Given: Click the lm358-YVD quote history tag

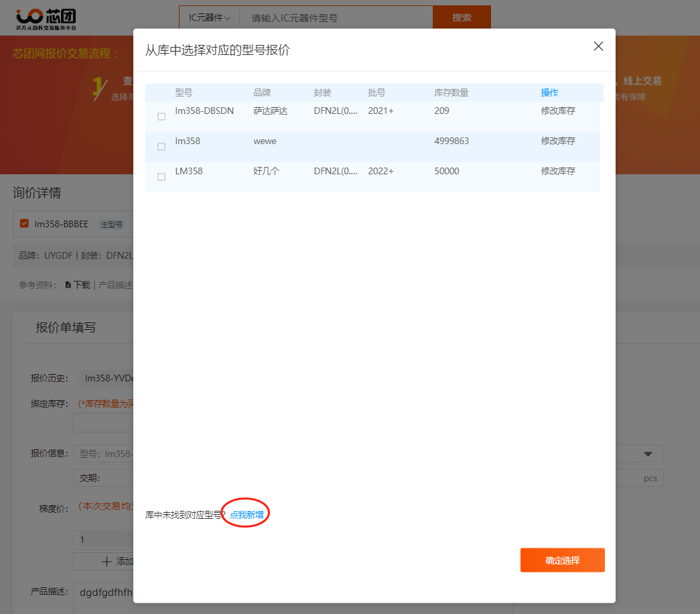Looking at the screenshot, I should pyautogui.click(x=107, y=379).
